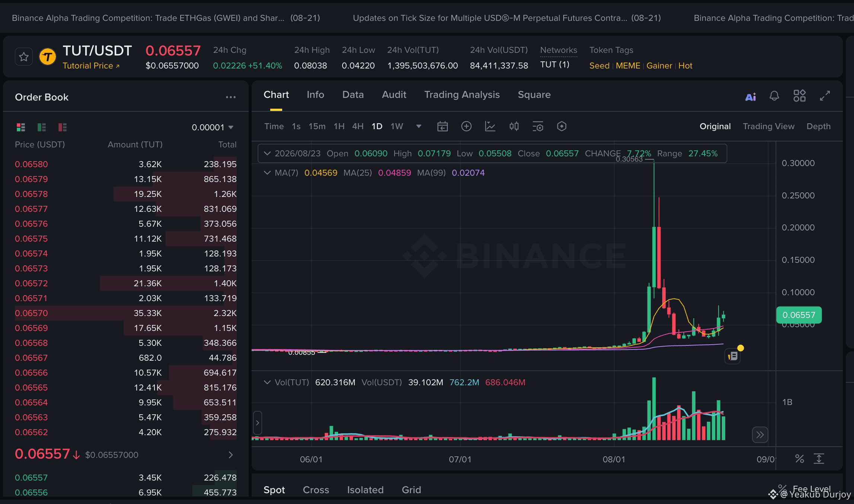This screenshot has height=504, width=854.
Task: Open the calendar date picker icon
Action: (x=443, y=127)
